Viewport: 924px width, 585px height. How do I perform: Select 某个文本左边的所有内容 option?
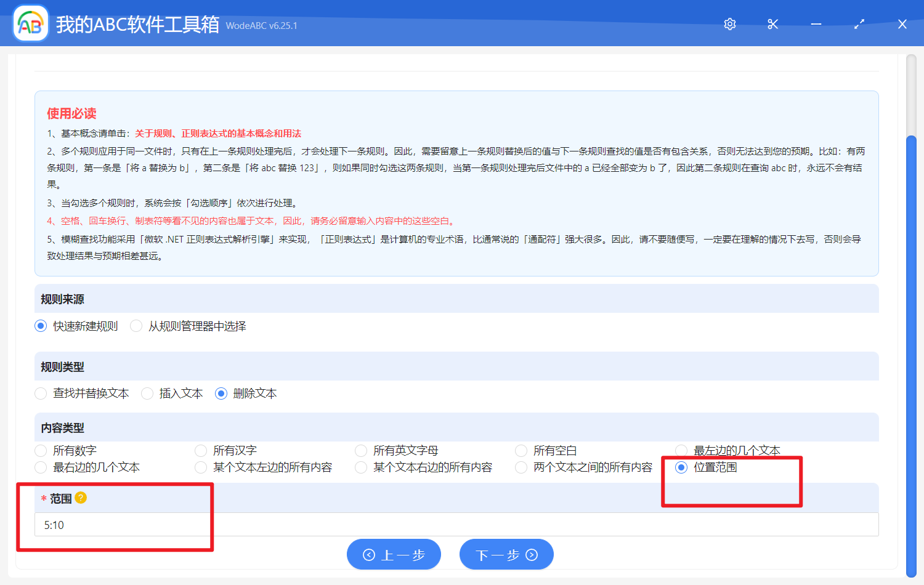click(x=200, y=467)
